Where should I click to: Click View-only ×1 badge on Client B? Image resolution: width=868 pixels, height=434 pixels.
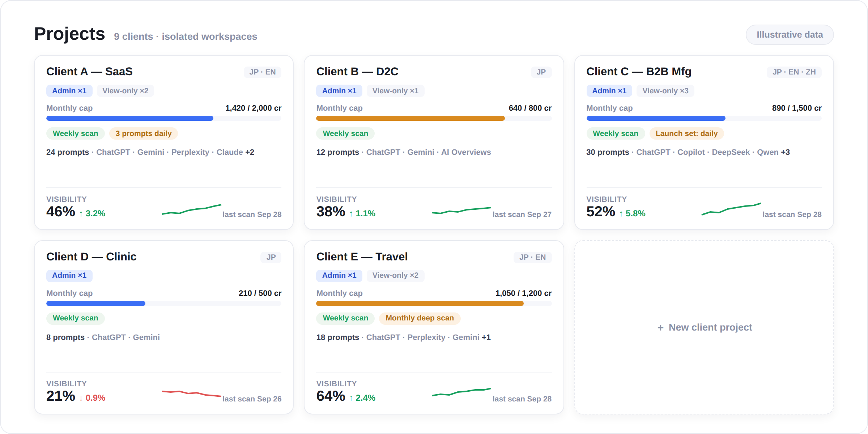pyautogui.click(x=395, y=91)
